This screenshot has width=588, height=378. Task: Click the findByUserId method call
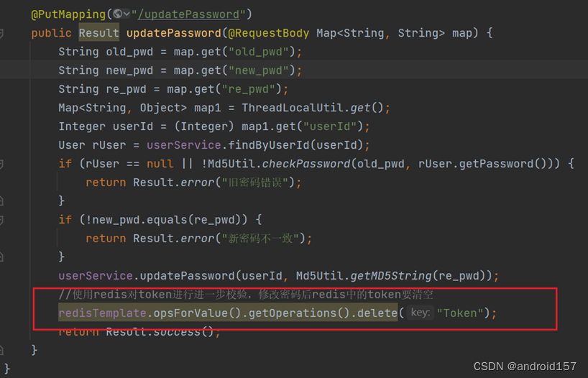click(x=269, y=145)
